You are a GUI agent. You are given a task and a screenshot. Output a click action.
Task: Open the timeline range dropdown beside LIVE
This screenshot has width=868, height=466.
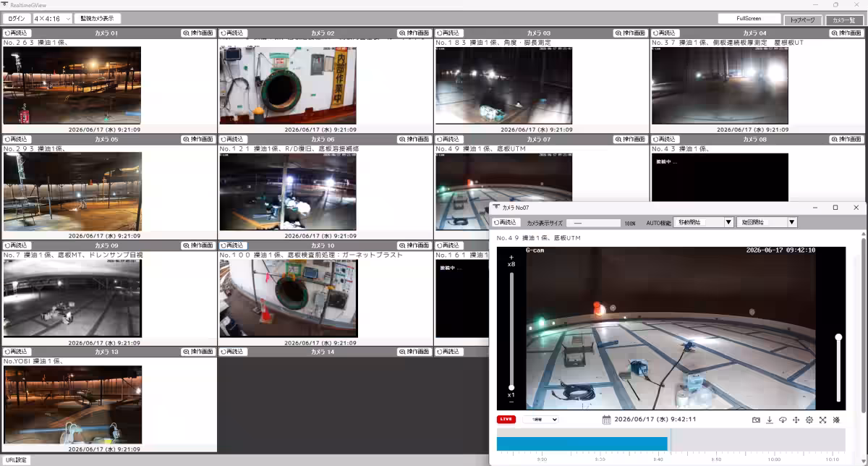pos(540,420)
